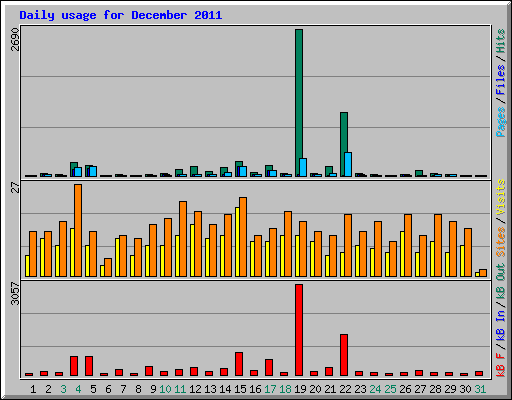Screen dimensions: 512x400
Task: Click the Visits legend label
Action: coord(501,197)
